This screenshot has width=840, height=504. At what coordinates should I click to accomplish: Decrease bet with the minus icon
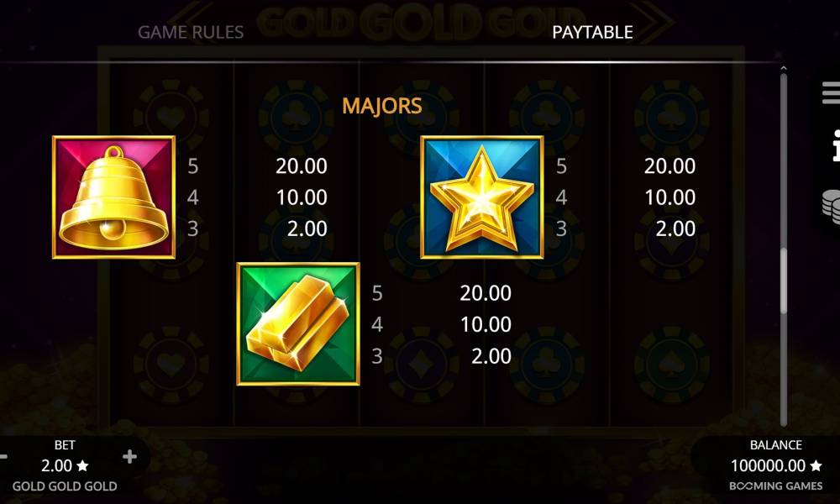click(3, 457)
